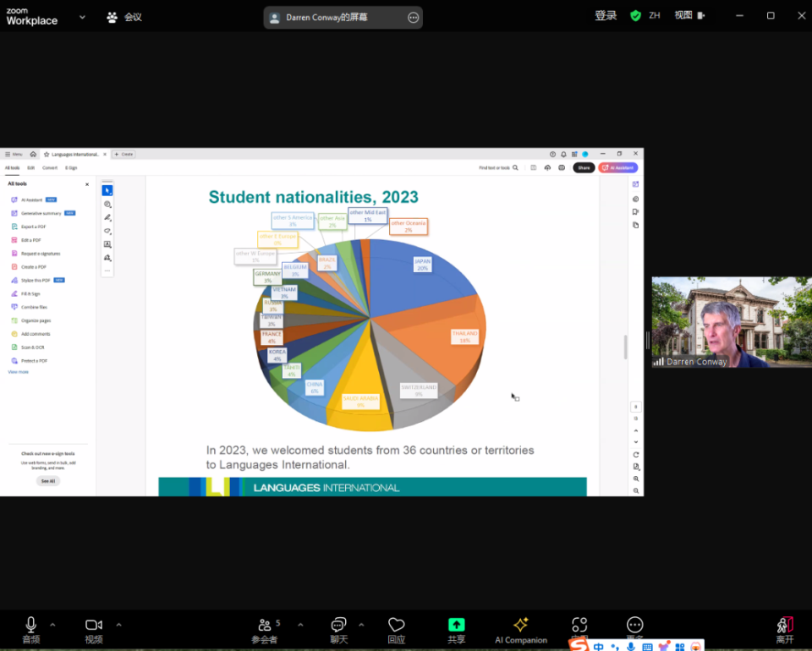Screen dimensions: 812x651
Task: Open the 应用 apps icon
Action: [579, 625]
